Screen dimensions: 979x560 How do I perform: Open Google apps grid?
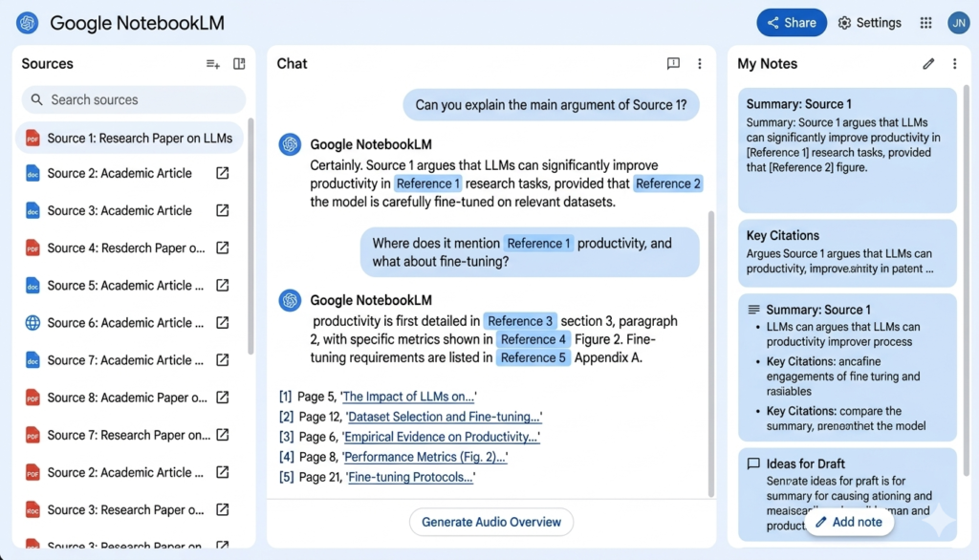point(925,23)
